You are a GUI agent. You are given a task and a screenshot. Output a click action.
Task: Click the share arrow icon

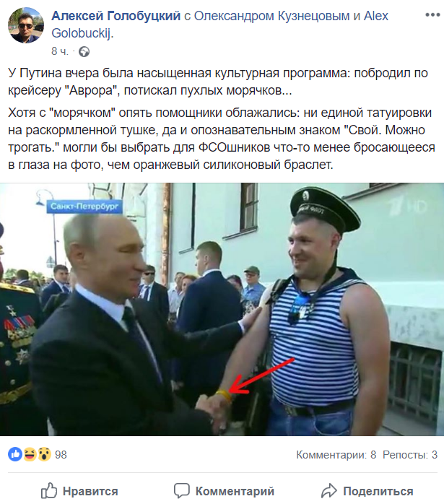click(328, 491)
